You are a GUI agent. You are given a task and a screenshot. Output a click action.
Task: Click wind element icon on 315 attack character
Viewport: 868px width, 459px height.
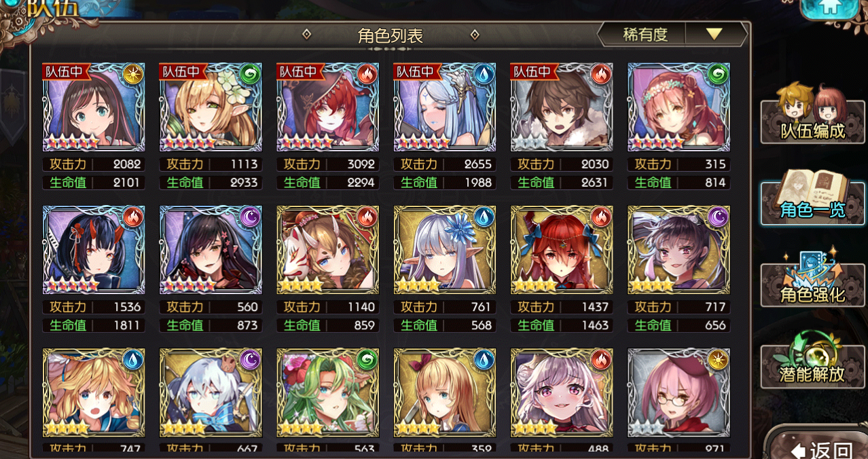point(717,74)
